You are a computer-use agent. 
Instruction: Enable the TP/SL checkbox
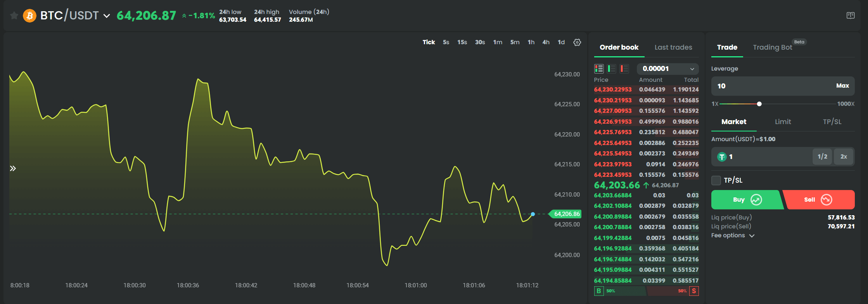point(716,180)
